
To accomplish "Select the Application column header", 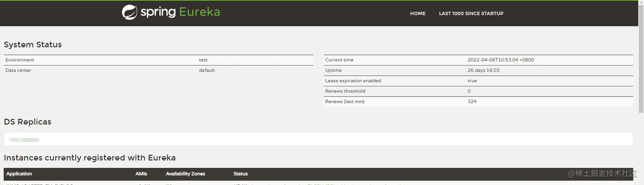I will tap(19, 174).
